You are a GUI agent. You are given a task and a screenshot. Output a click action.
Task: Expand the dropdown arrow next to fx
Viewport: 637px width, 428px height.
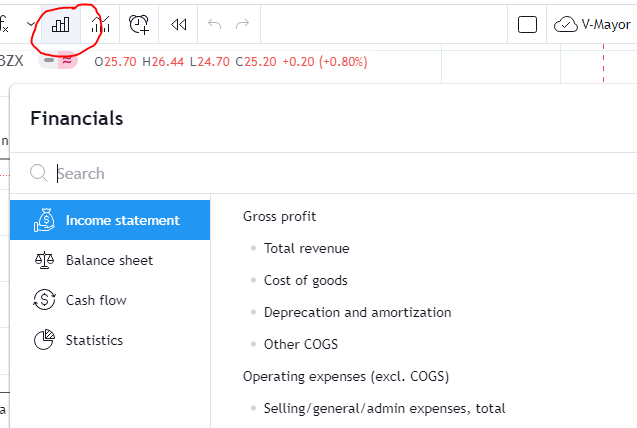click(31, 24)
